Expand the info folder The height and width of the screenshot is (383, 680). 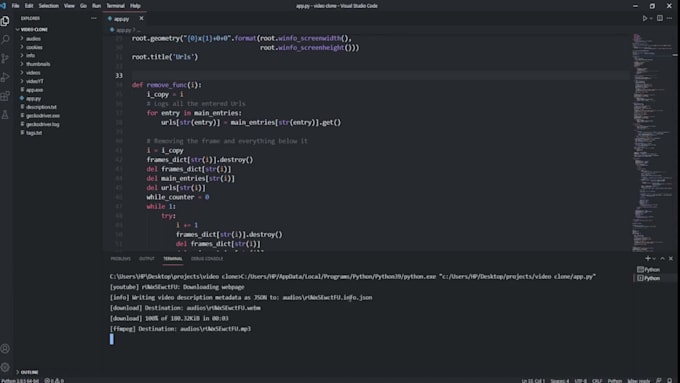[30, 56]
